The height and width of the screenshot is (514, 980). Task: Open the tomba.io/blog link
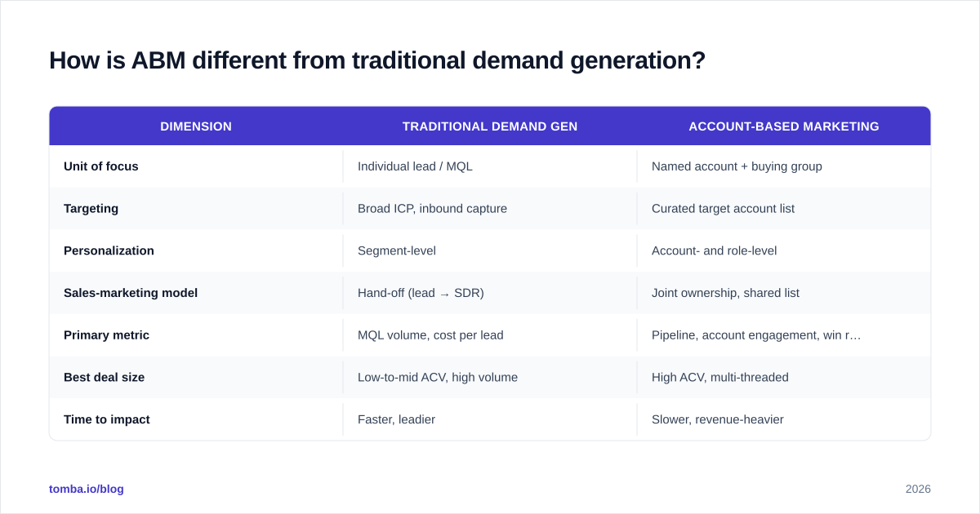point(87,489)
